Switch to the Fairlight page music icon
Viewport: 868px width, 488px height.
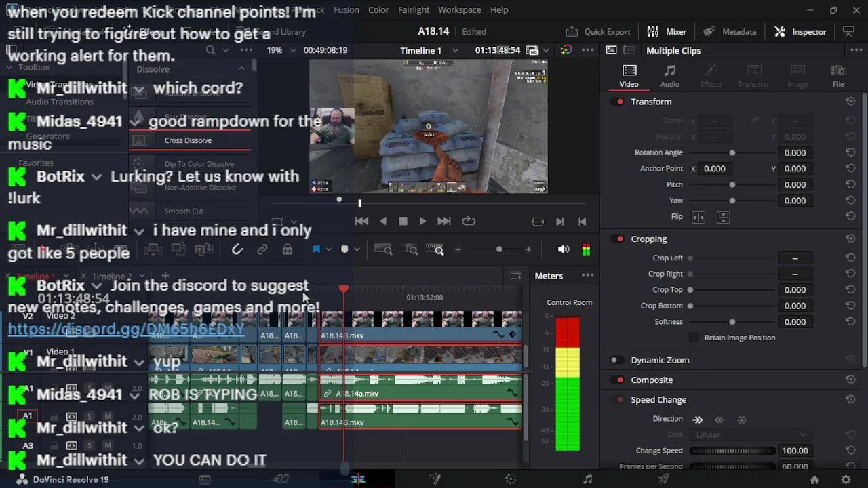[587, 479]
